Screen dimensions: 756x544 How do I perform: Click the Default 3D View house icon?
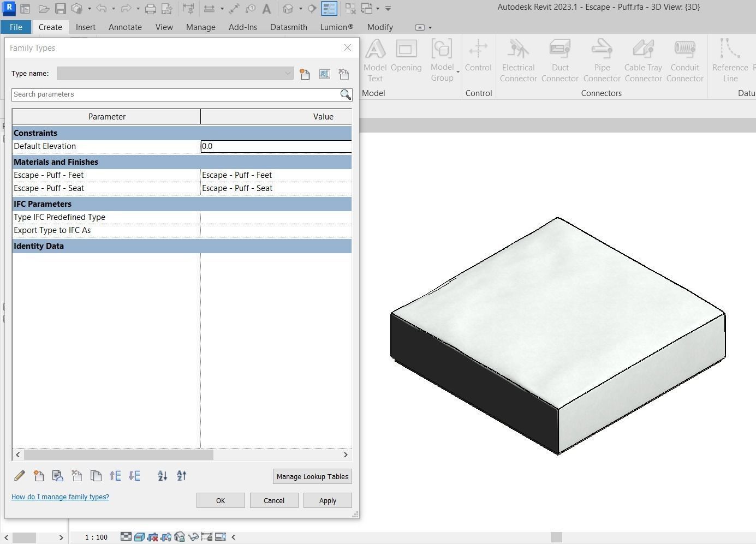click(x=288, y=9)
